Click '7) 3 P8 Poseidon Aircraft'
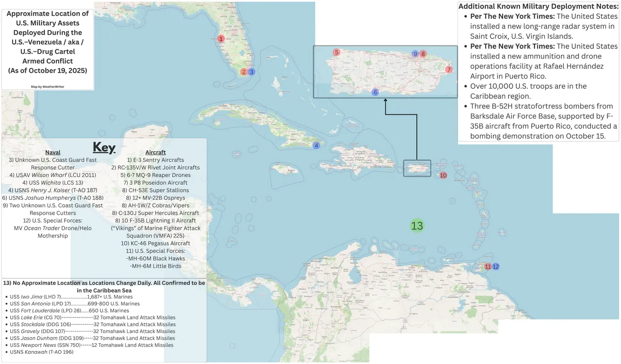This screenshot has width=621, height=364. click(x=156, y=183)
